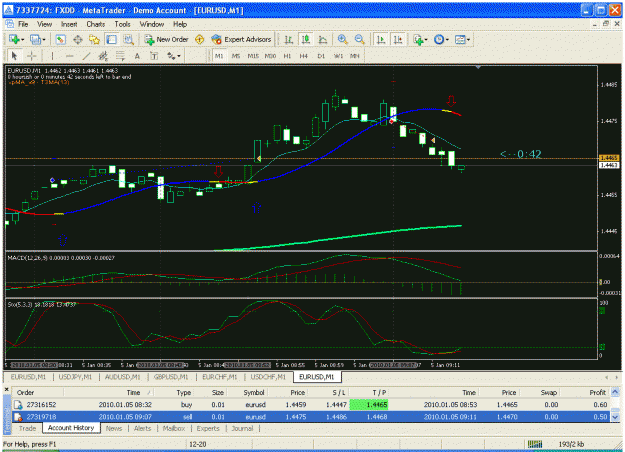Viewport: 625px width, 452px height.
Task: Zoom out on the chart
Action: [x=359, y=39]
